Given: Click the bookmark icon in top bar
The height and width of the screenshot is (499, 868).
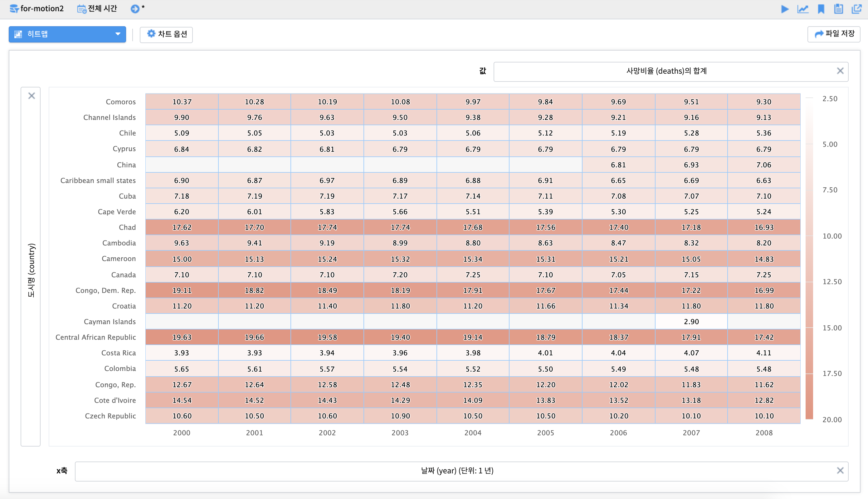Looking at the screenshot, I should [821, 9].
